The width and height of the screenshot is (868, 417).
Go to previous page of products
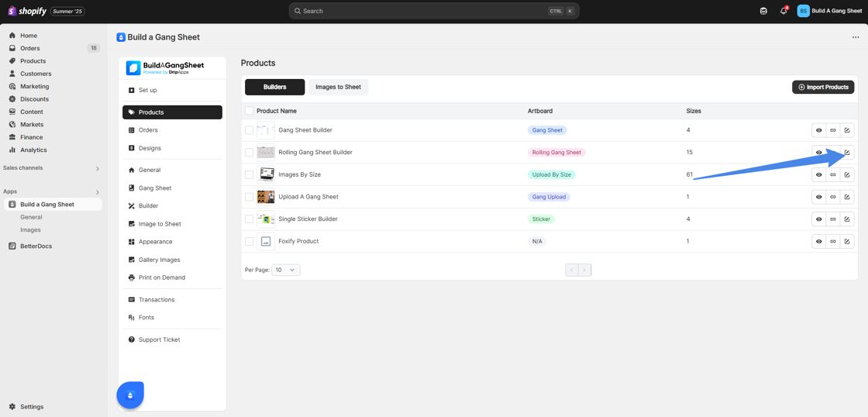point(572,271)
